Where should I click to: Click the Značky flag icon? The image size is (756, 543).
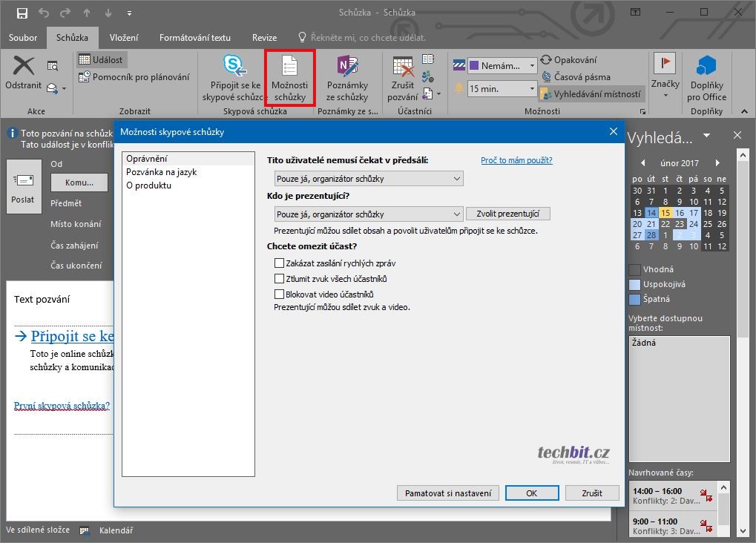[x=665, y=65]
